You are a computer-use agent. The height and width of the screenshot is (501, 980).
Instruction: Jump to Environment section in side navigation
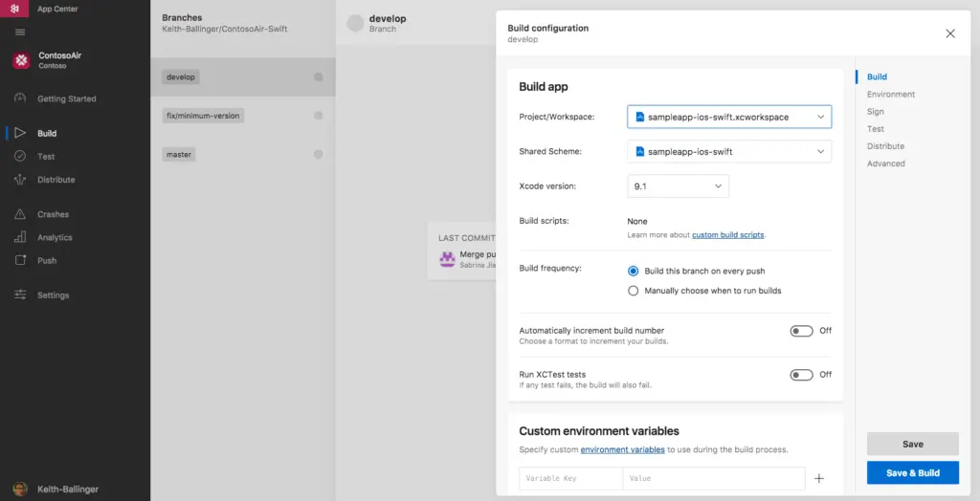pos(891,95)
